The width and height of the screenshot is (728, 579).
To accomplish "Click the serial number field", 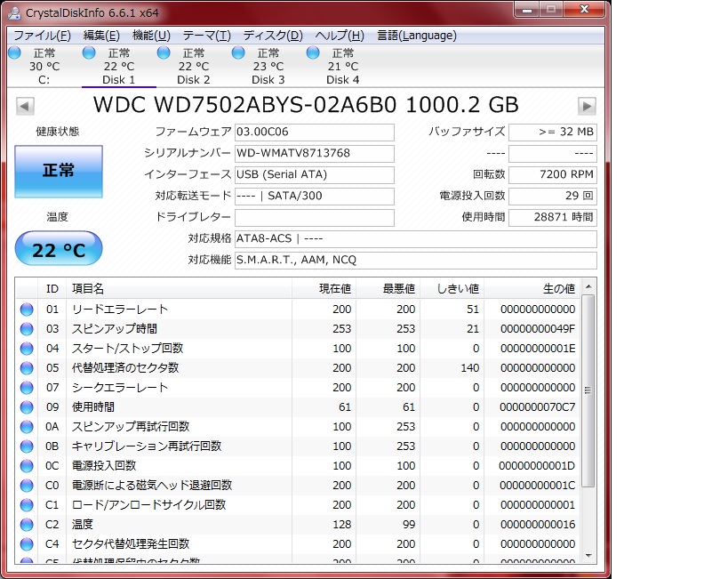I will pos(314,153).
